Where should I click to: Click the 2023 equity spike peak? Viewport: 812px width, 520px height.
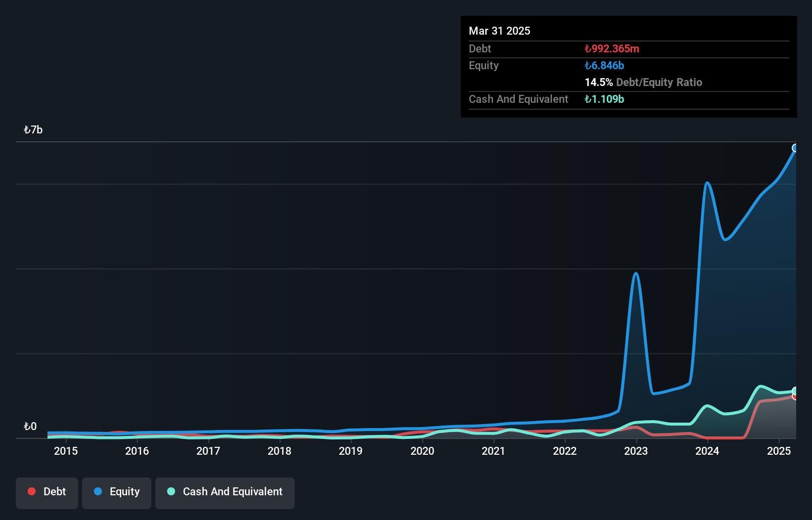636,273
